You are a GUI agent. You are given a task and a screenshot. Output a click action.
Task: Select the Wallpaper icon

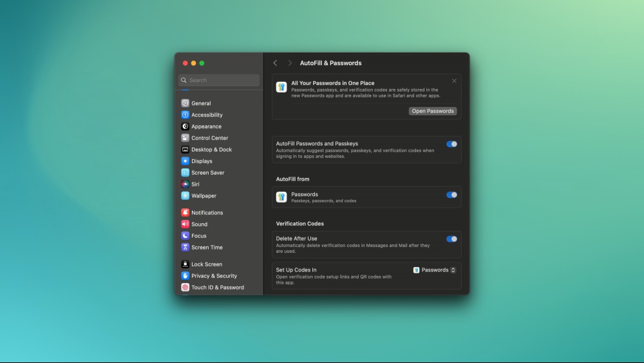(185, 195)
